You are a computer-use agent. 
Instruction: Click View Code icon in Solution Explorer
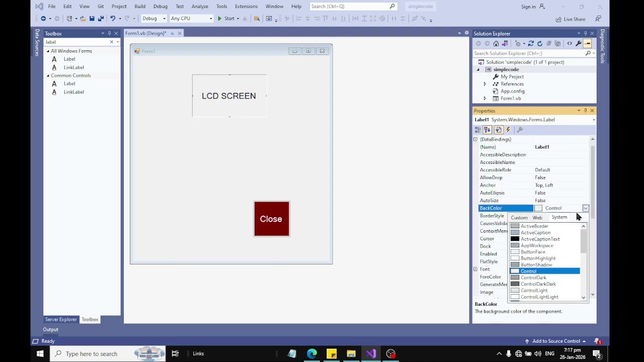570,44
